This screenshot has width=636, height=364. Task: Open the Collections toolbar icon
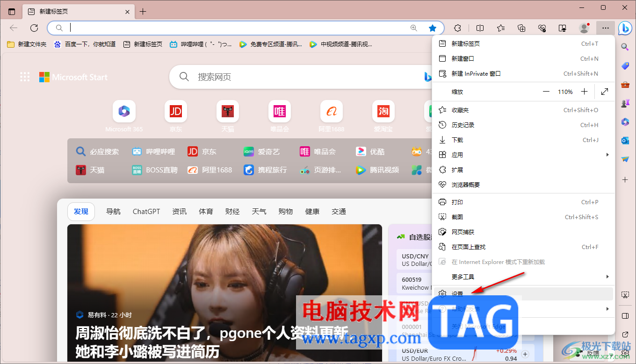click(522, 28)
